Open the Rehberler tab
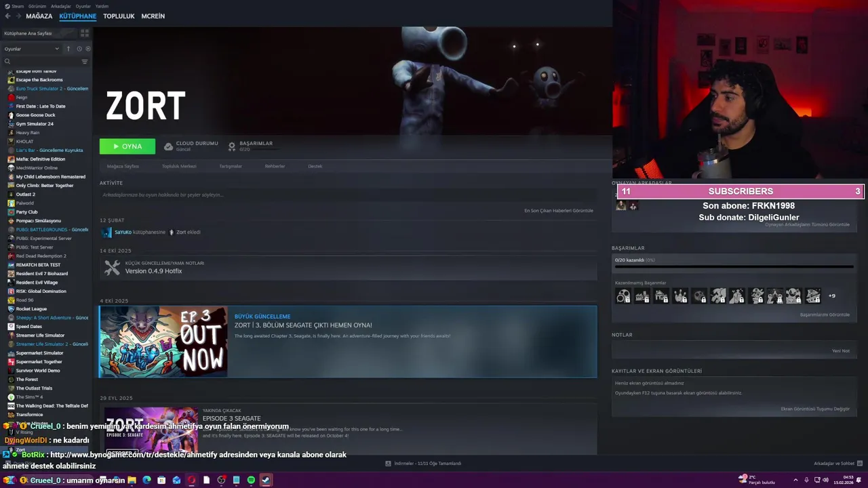This screenshot has height=488, width=868. pos(275,166)
